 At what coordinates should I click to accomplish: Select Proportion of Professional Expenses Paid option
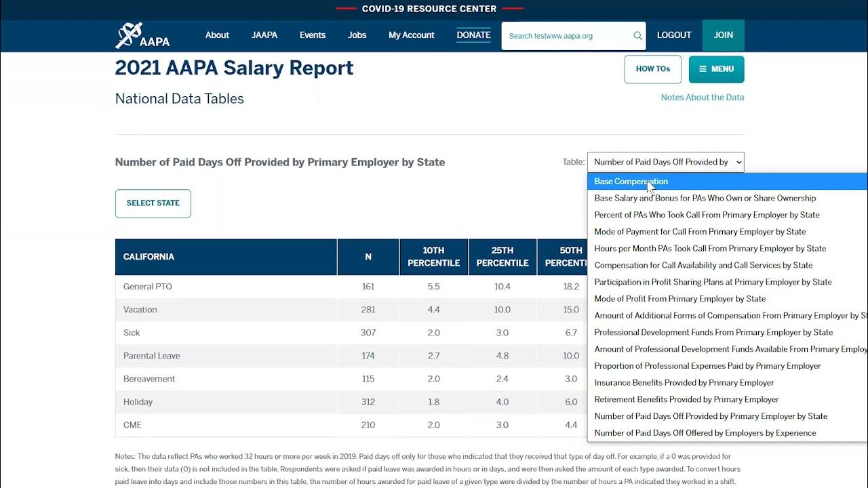coord(728,366)
